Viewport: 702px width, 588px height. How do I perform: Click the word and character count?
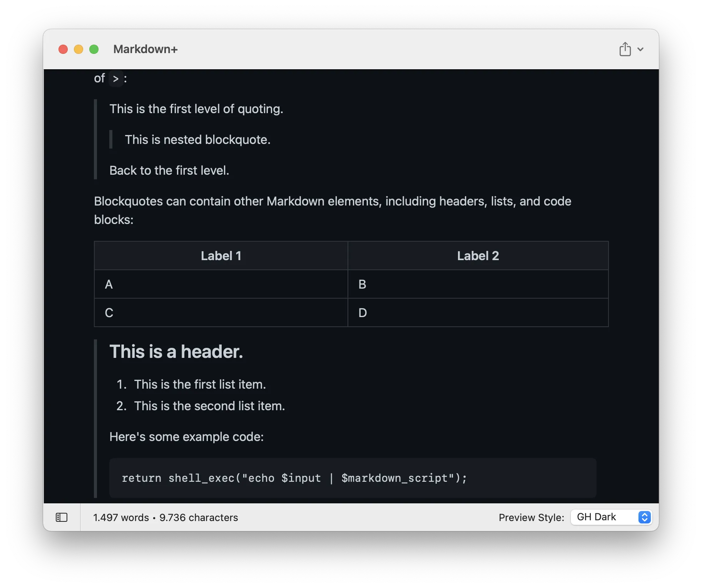click(165, 518)
